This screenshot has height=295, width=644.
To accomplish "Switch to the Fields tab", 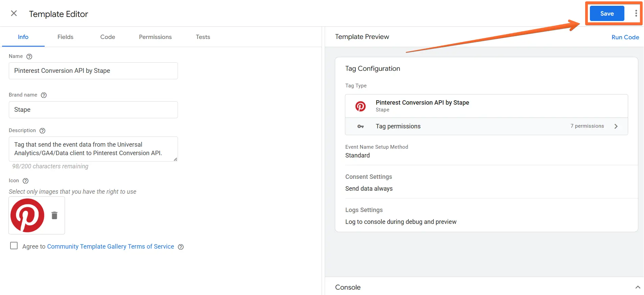I will click(65, 37).
